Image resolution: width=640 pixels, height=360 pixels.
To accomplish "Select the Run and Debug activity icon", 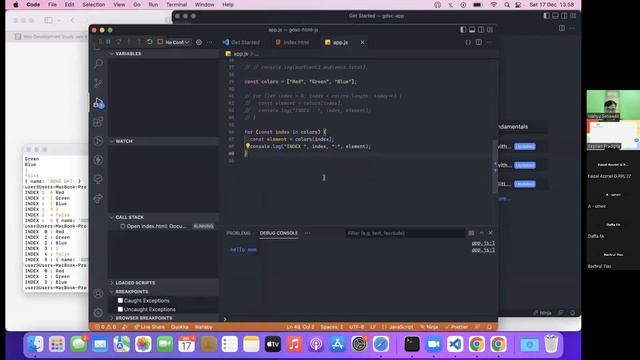I will pyautogui.click(x=98, y=102).
